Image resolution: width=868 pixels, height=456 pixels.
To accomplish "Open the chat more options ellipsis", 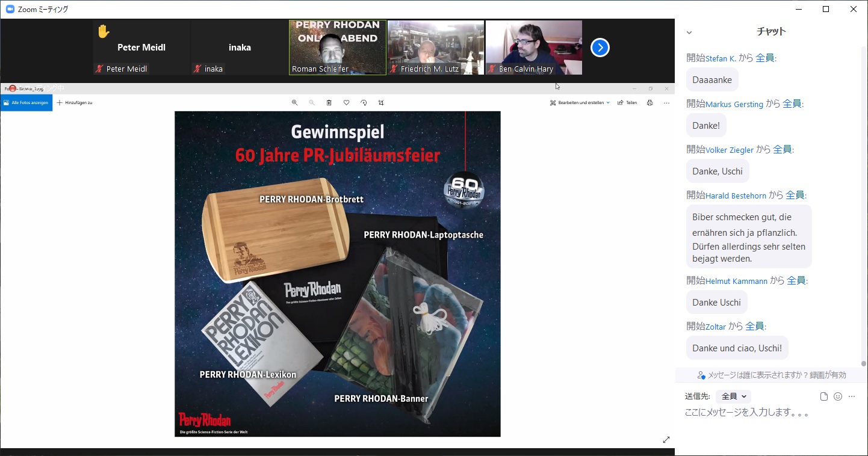I will 852,396.
